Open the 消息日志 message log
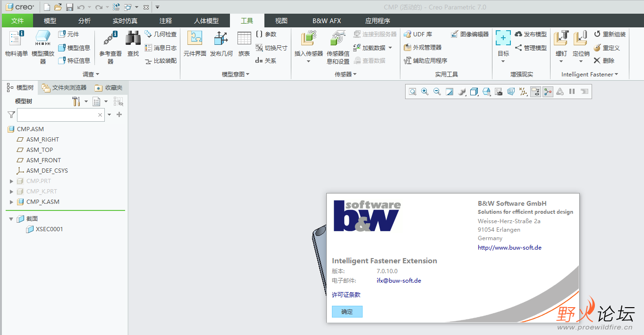The image size is (644, 335). (x=161, y=48)
